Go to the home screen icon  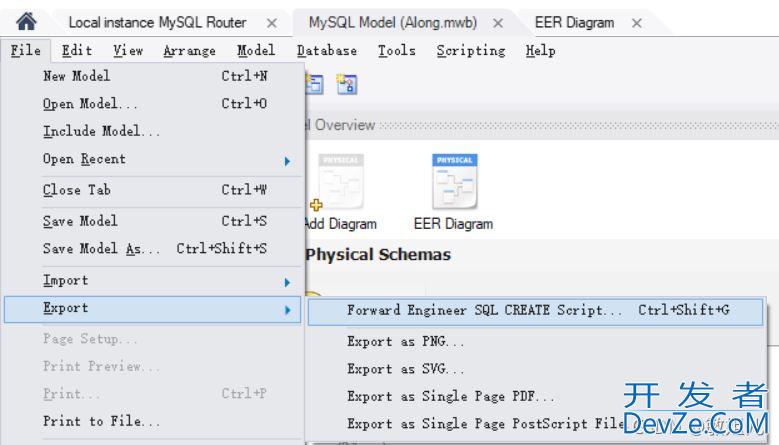pyautogui.click(x=26, y=21)
